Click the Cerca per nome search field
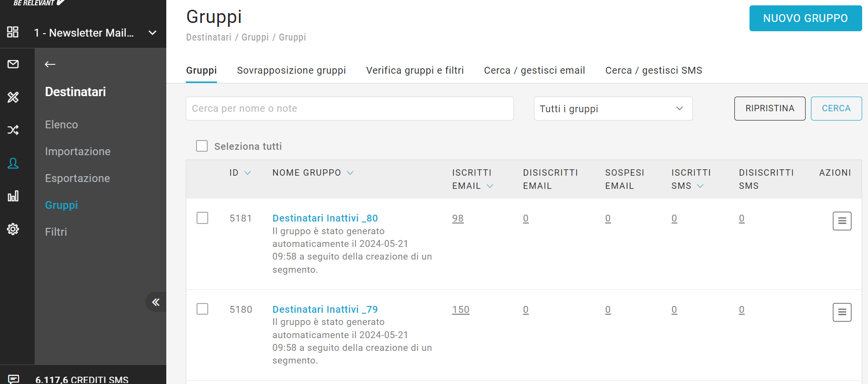This screenshot has width=868, height=384. [350, 109]
